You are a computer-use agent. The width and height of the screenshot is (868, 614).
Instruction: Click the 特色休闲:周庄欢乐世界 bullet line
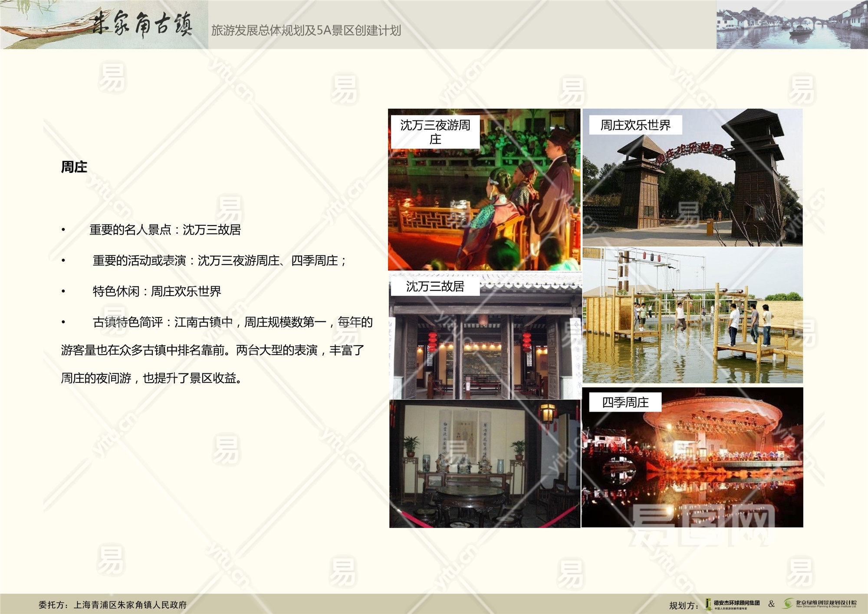click(157, 291)
